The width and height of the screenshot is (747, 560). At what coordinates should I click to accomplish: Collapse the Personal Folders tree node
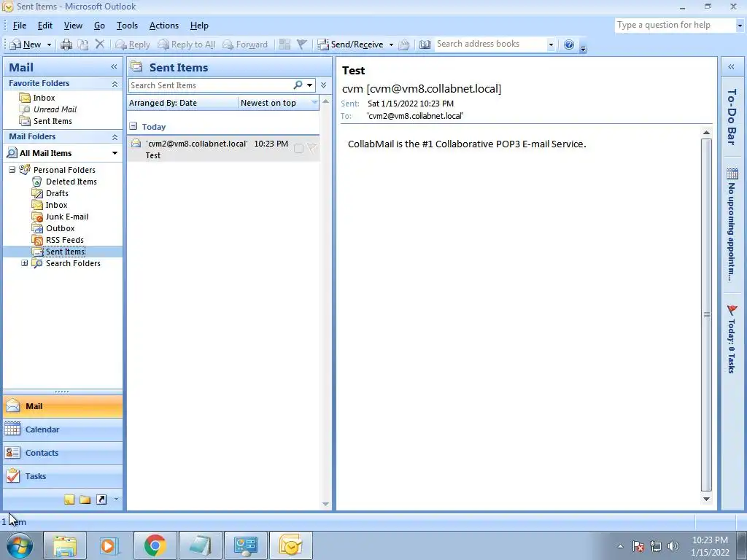12,169
